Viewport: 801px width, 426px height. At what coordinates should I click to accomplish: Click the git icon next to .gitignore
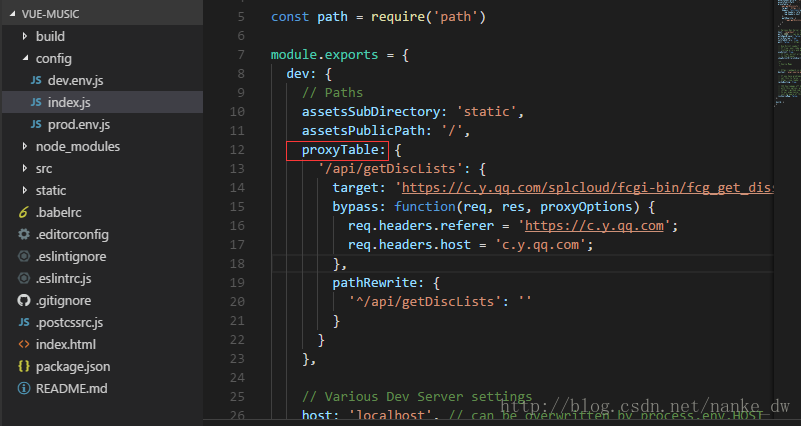click(24, 300)
